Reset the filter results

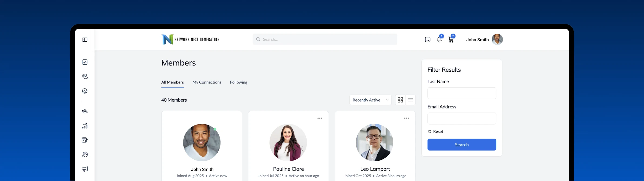pyautogui.click(x=435, y=132)
